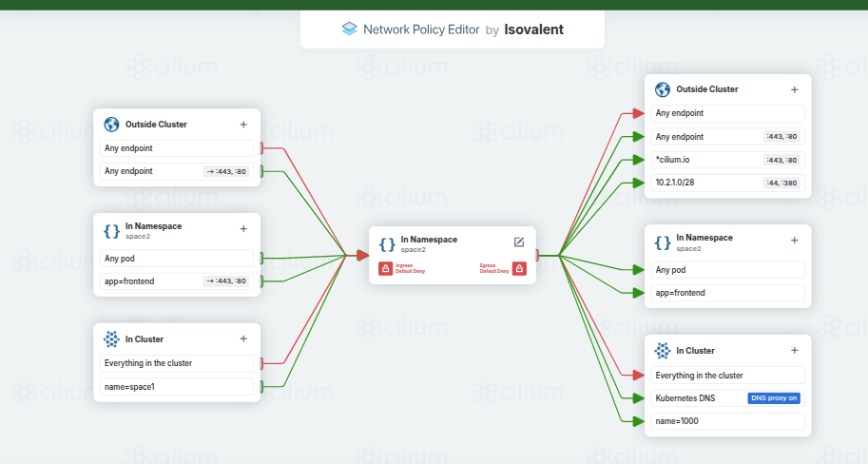Click the name=space1 ingress rule
The width and height of the screenshot is (868, 464).
[x=177, y=386]
